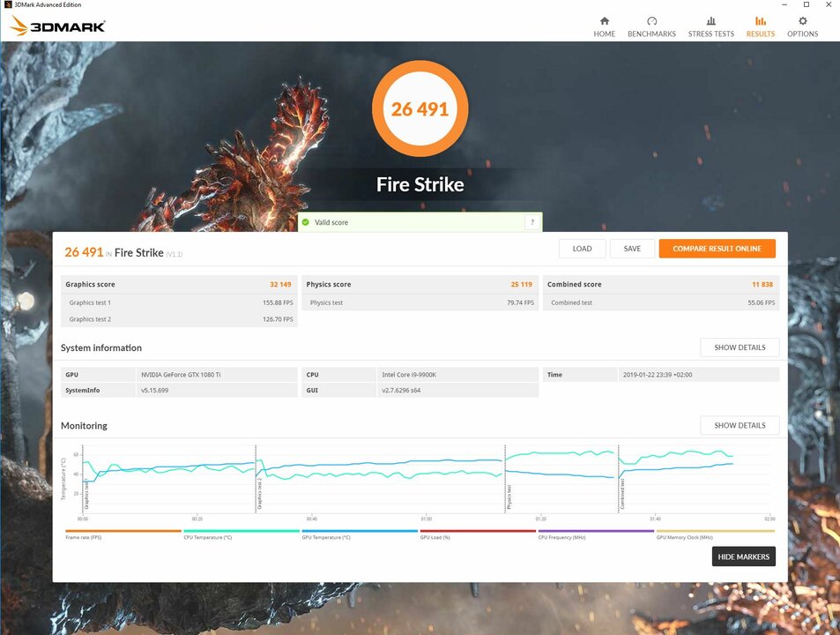Screen dimensions: 840x635
Task: Select the Results tab
Action: click(x=760, y=26)
